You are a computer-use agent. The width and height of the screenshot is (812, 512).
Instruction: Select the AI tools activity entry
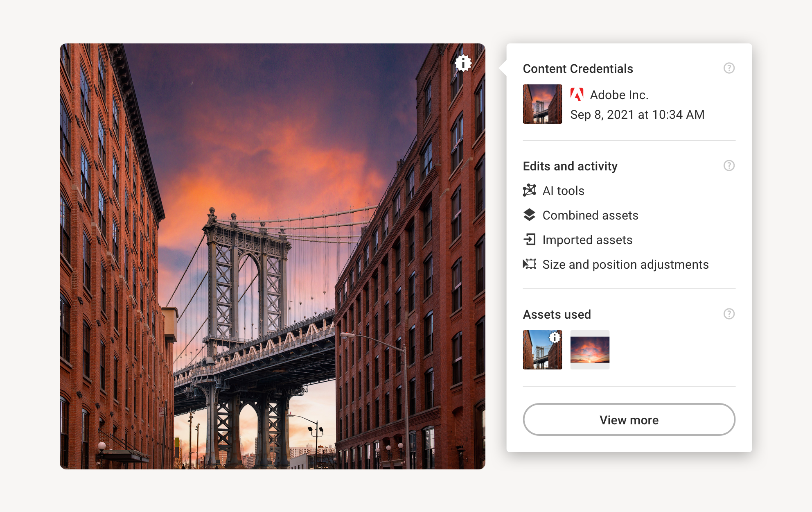pyautogui.click(x=563, y=191)
